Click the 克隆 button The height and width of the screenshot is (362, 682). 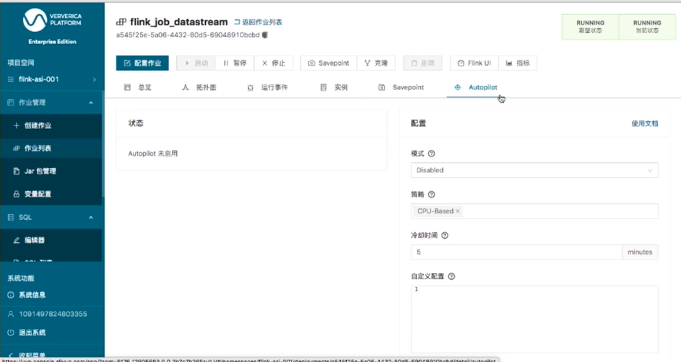376,63
